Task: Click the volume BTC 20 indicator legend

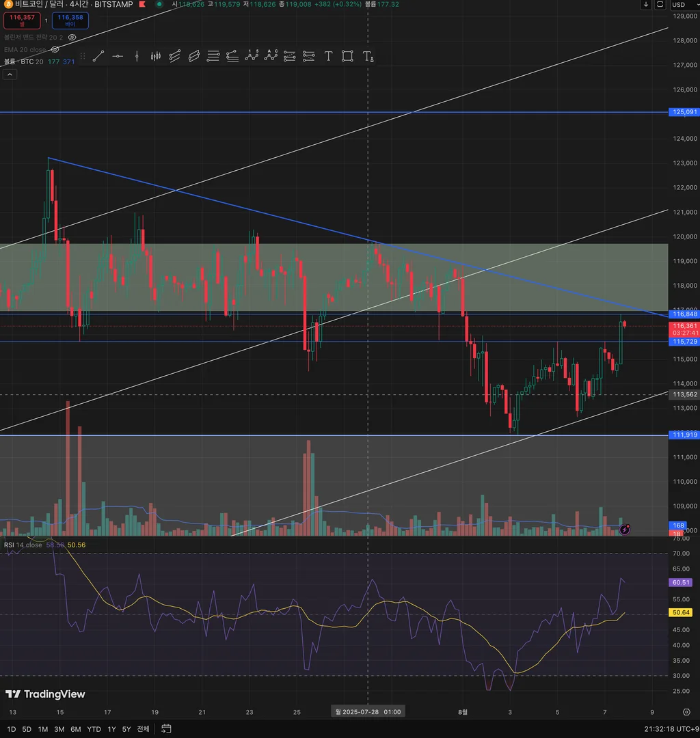Action: [23, 61]
